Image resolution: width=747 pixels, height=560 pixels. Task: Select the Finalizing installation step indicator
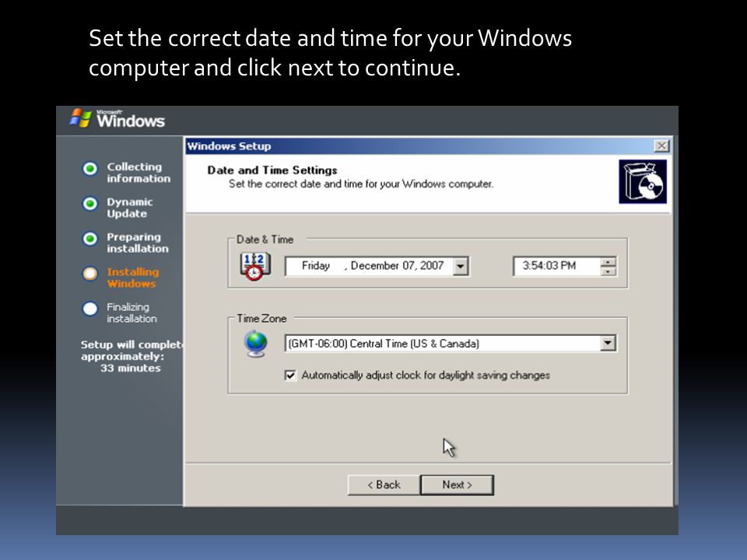pyautogui.click(x=90, y=309)
